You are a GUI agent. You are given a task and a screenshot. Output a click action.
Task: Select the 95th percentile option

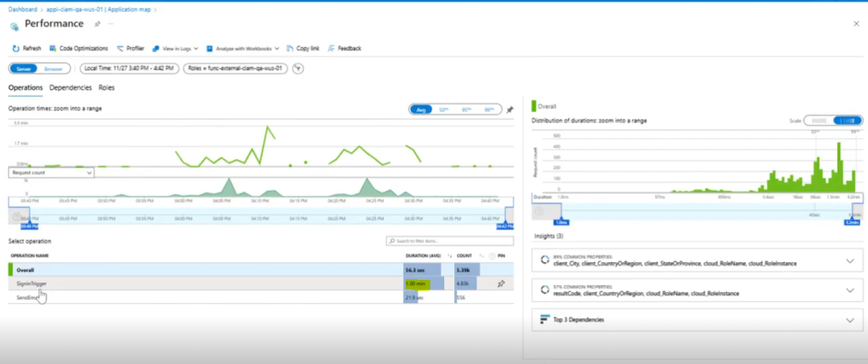[467, 109]
